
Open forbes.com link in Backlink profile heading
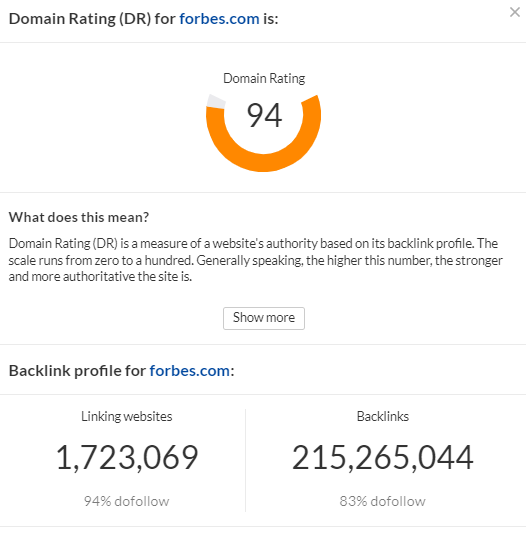click(x=189, y=371)
